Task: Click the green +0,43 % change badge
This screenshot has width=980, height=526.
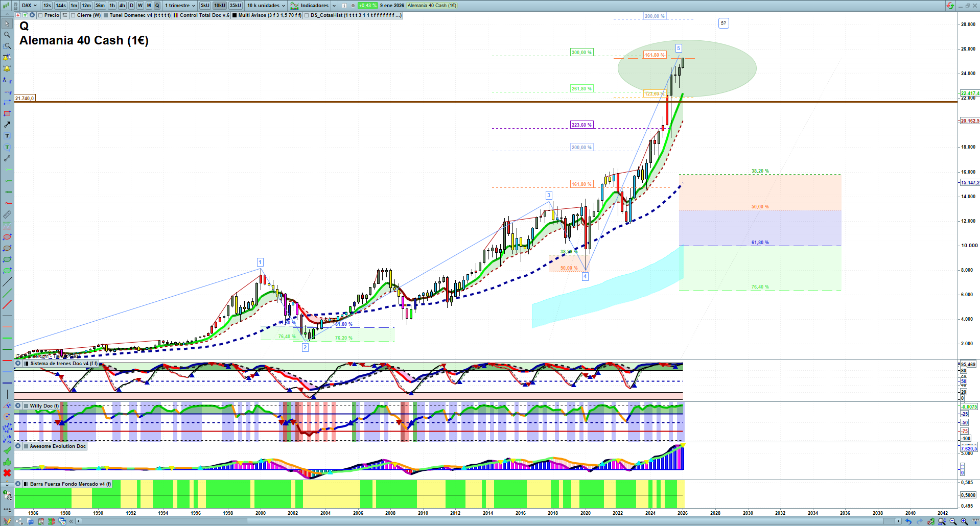Action: (367, 6)
